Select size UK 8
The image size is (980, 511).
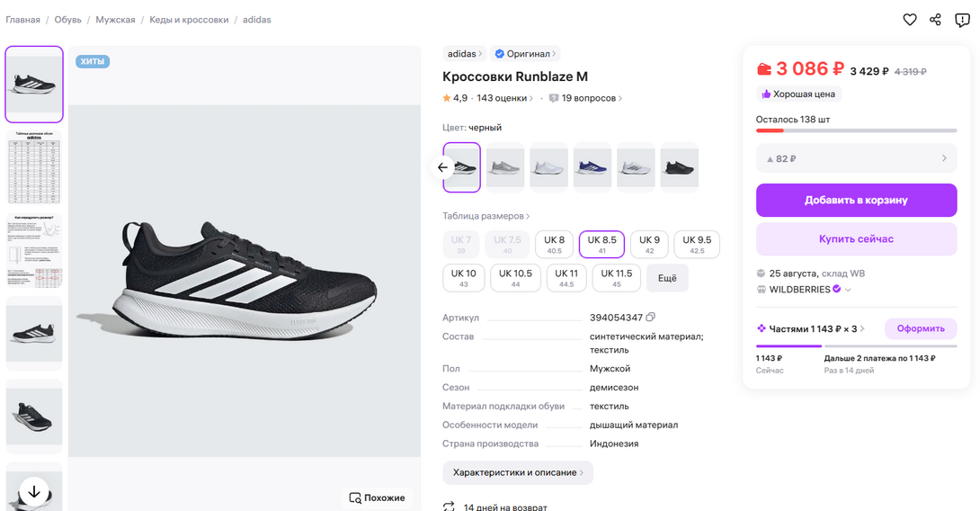554,245
